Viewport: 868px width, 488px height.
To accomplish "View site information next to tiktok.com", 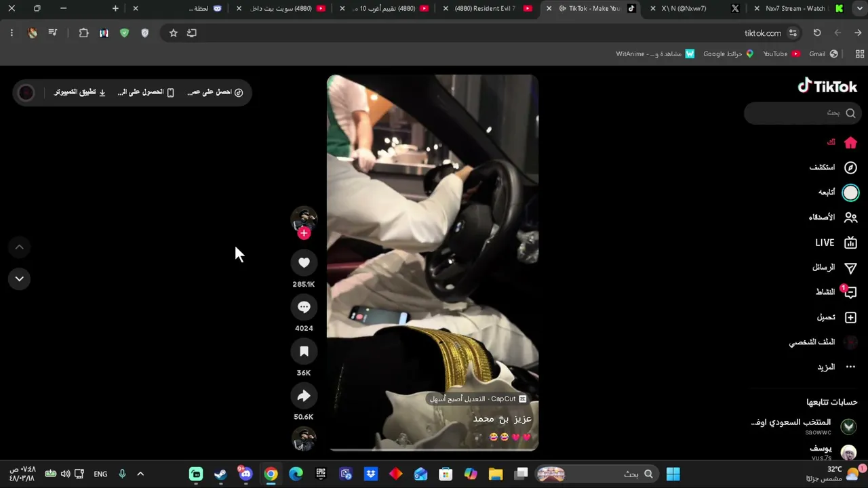I will pyautogui.click(x=793, y=33).
